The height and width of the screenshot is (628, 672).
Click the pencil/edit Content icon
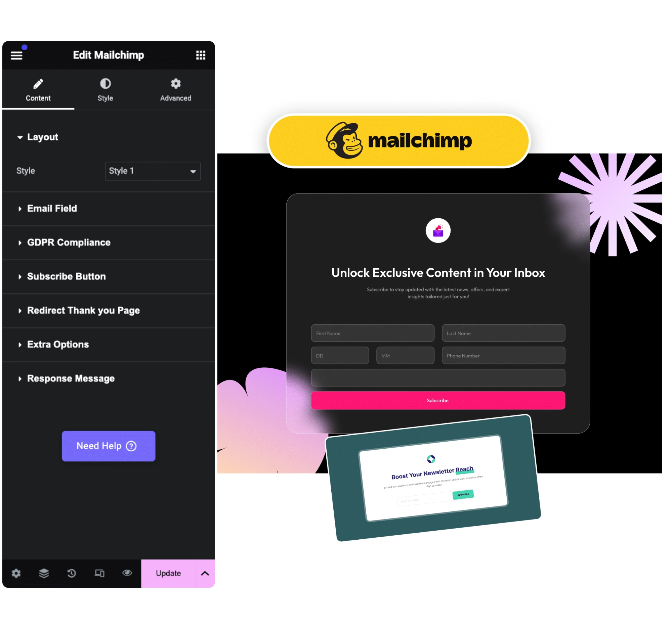(x=40, y=84)
